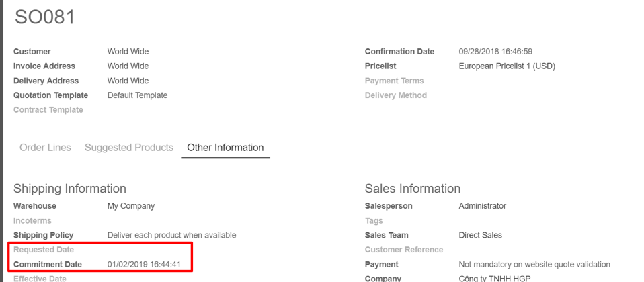Open the Direct Sales team link

[481, 235]
